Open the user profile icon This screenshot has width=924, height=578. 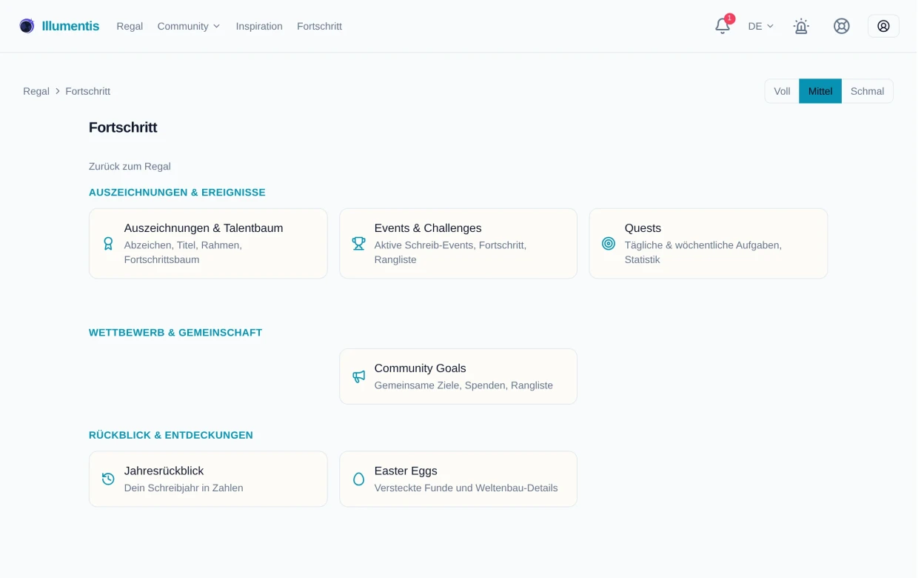[883, 26]
